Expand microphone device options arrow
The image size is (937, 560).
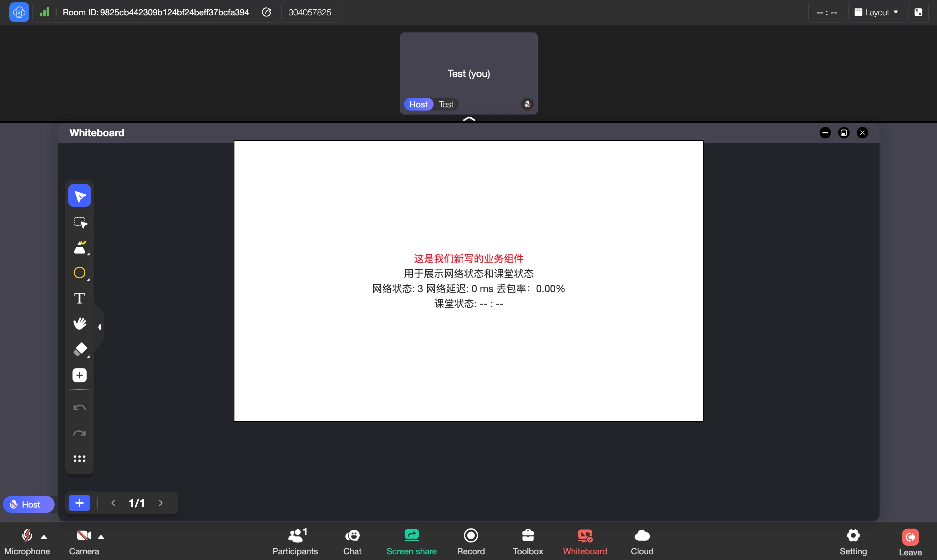click(x=44, y=537)
